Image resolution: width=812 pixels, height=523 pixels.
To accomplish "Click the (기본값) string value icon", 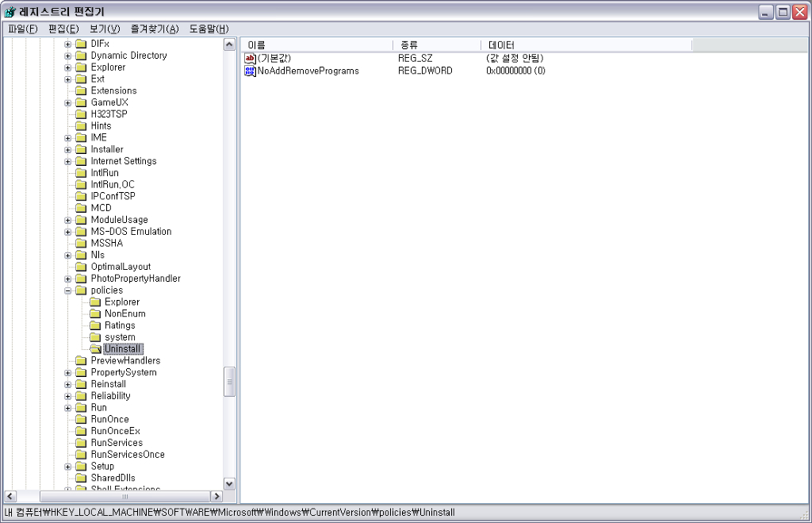I will (250, 59).
